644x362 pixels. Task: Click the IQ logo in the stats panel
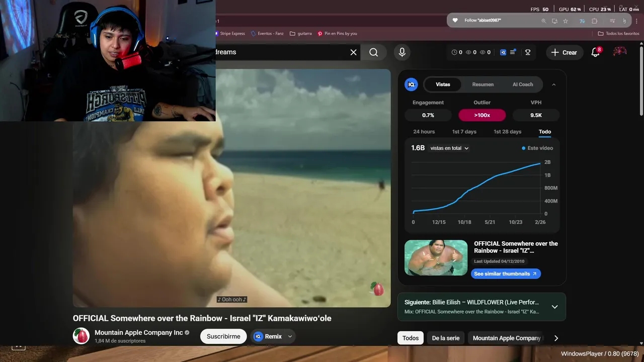tap(411, 84)
